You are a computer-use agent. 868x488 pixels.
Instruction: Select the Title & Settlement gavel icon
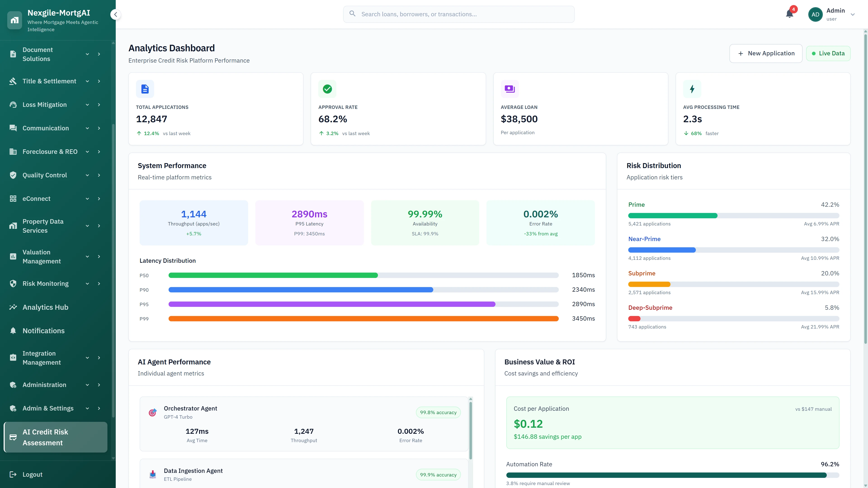pyautogui.click(x=13, y=81)
